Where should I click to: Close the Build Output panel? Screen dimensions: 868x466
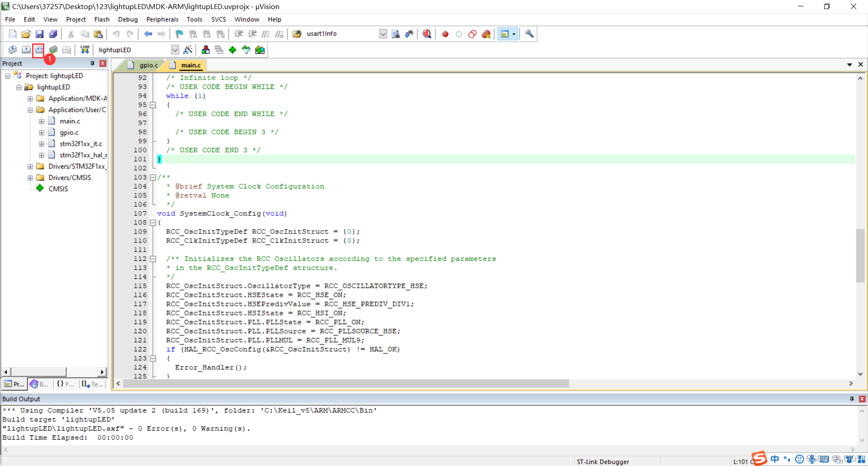point(862,399)
